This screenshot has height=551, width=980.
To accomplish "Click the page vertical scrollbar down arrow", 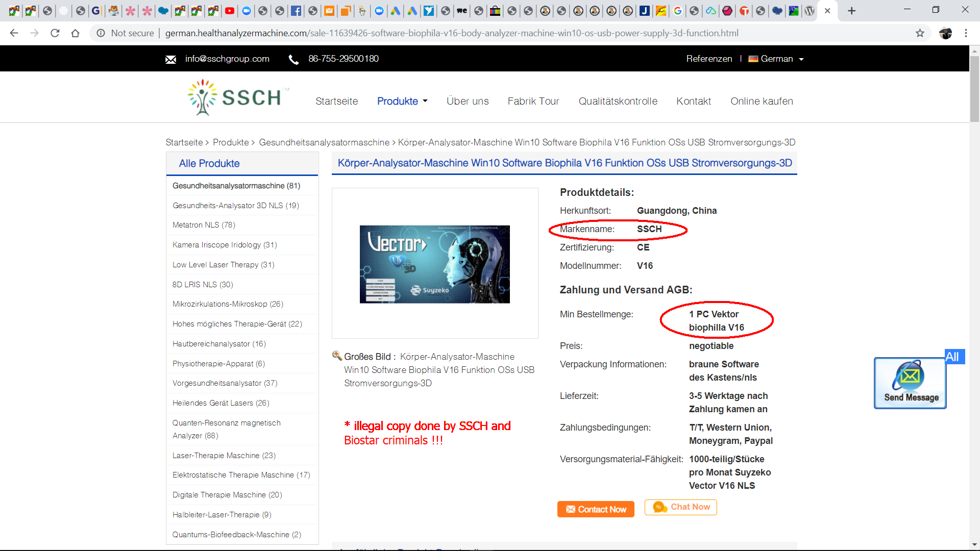I will pos(974,544).
